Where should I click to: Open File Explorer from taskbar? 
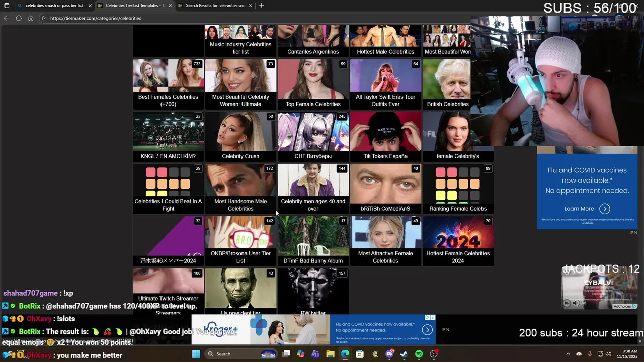tap(330, 354)
